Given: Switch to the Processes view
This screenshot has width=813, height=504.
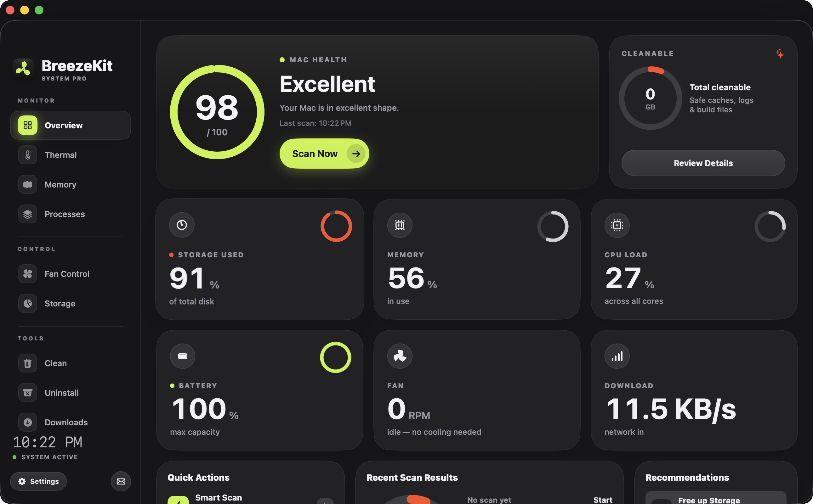Looking at the screenshot, I should [x=71, y=214].
